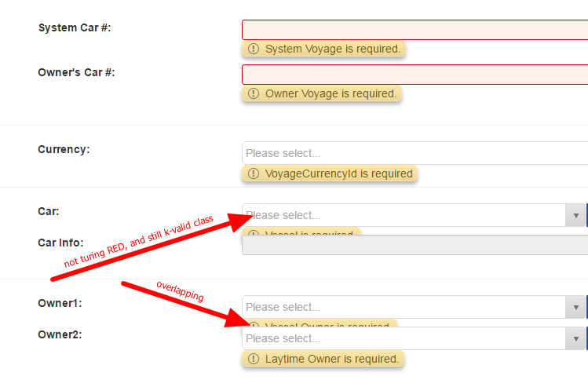The width and height of the screenshot is (588, 387).
Task: Click the 'Laytime Owner is required' message
Action: tap(332, 359)
